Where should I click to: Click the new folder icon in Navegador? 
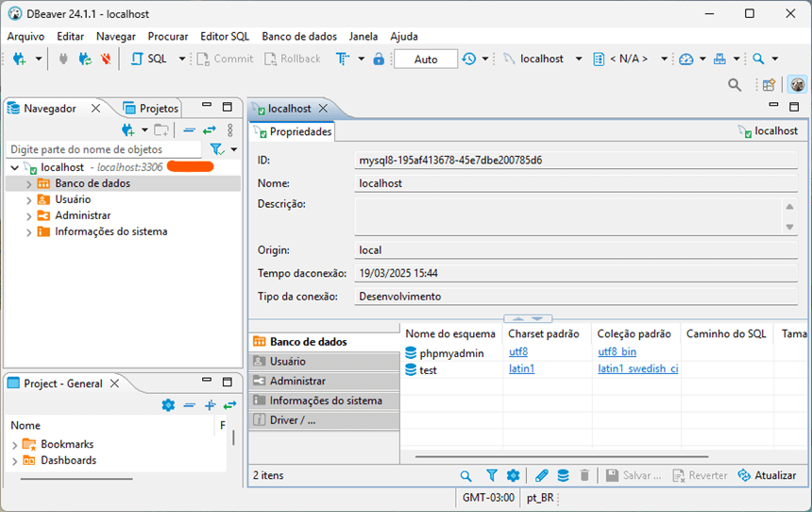161,130
